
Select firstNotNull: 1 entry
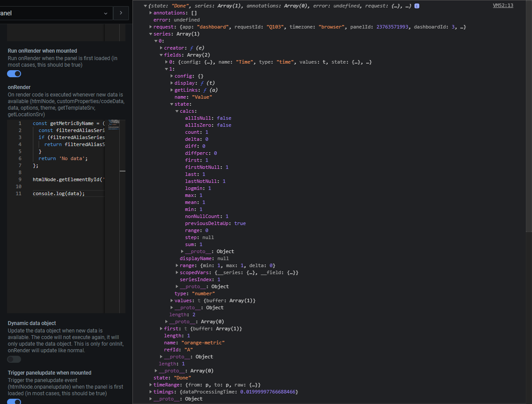click(207, 167)
